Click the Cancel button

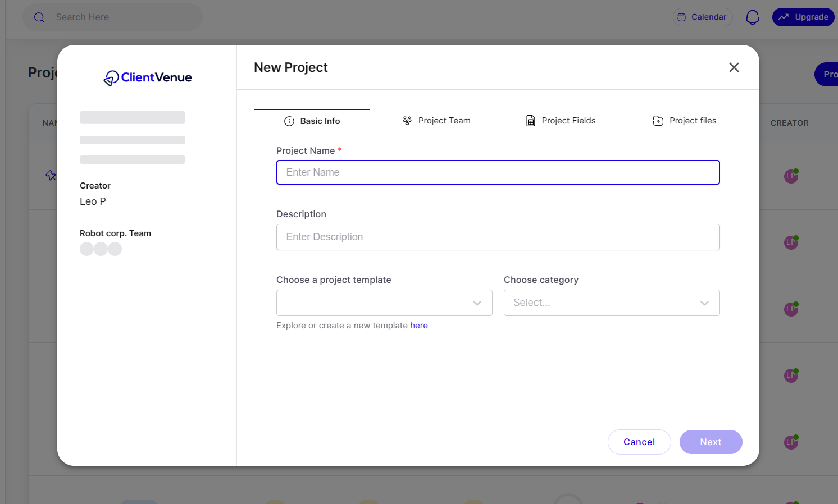639,442
